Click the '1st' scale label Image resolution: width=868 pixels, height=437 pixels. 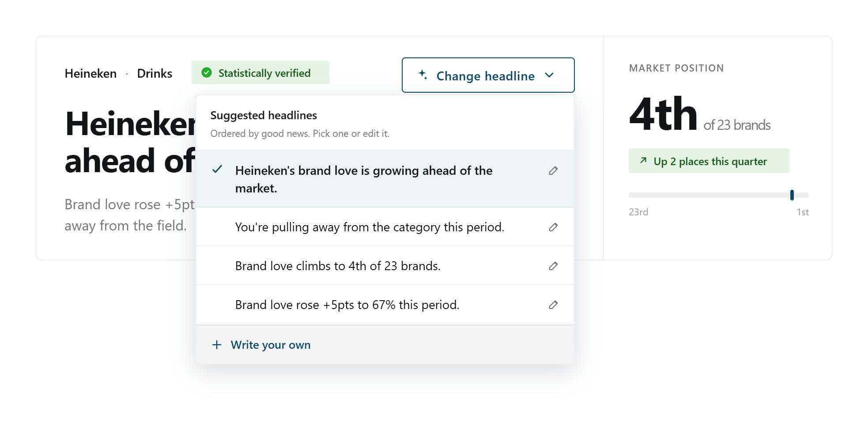[x=803, y=212]
